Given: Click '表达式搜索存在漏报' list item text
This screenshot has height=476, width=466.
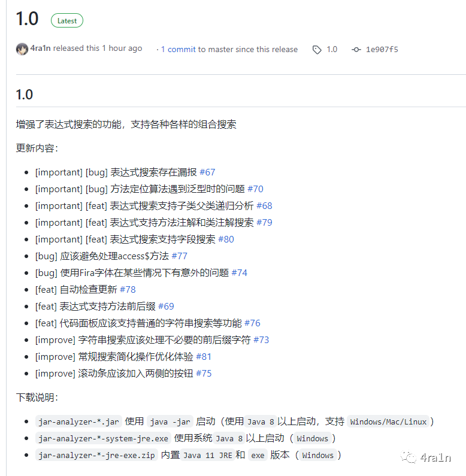Looking at the screenshot, I should 153,172.
